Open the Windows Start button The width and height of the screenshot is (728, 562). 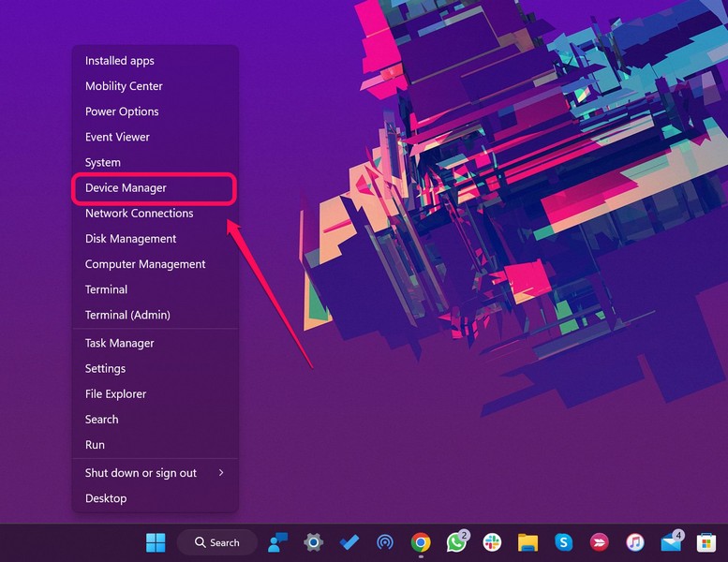coord(156,542)
